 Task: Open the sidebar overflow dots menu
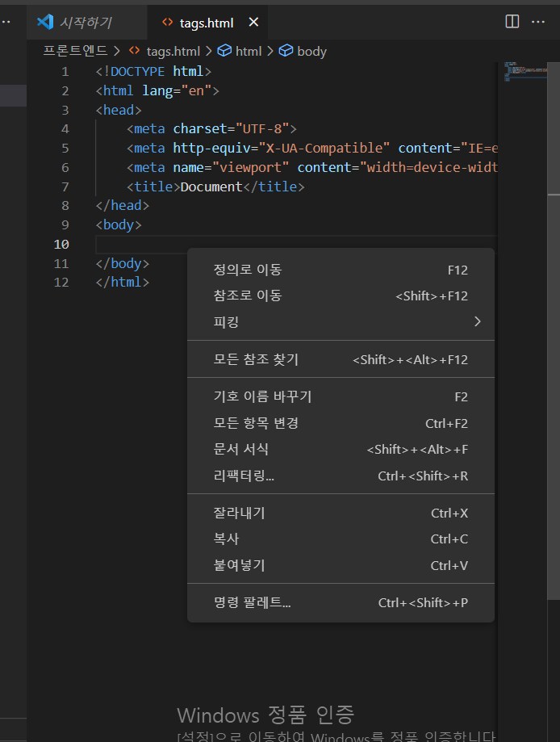[6, 22]
